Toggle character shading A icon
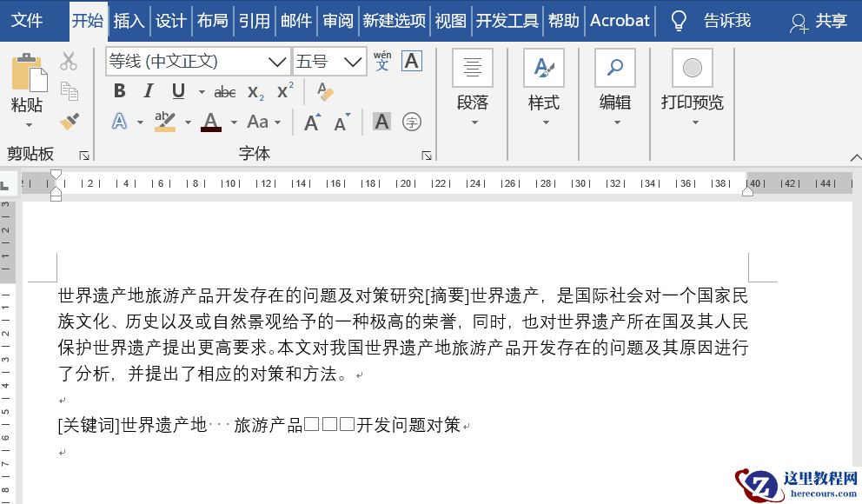This screenshot has width=862, height=504. coord(381,122)
